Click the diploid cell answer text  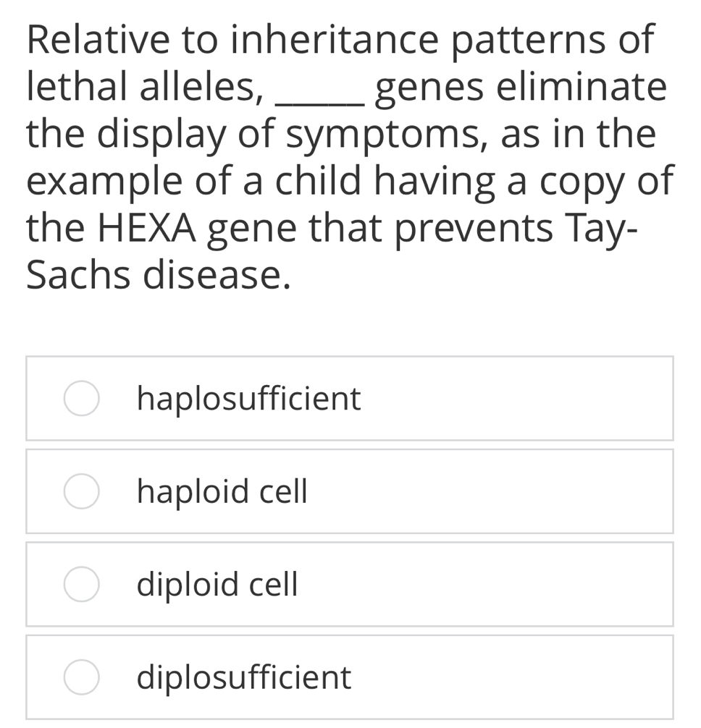[217, 584]
